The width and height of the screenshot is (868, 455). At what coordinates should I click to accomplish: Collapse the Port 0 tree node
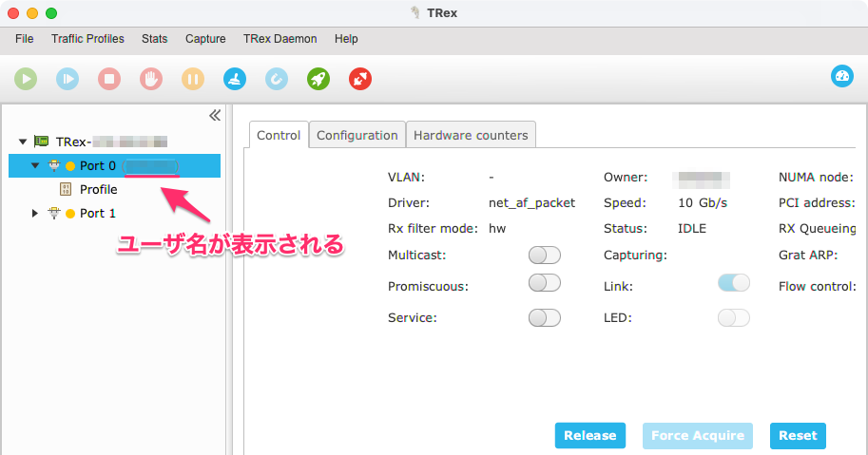[35, 165]
